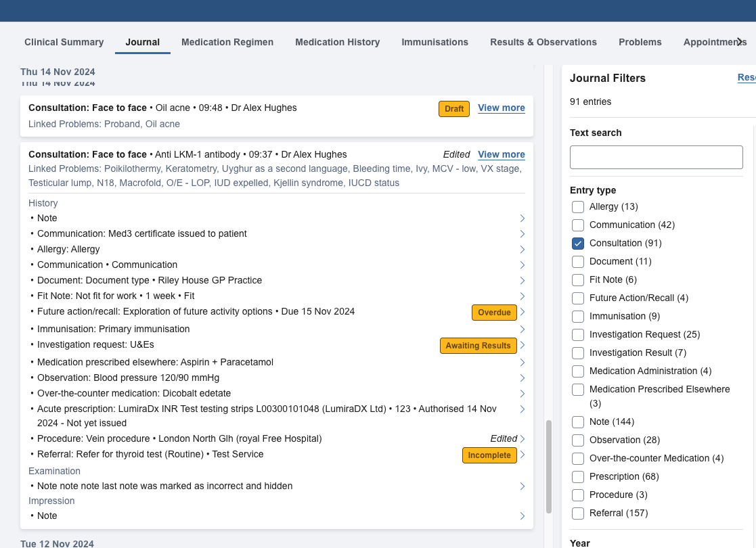Expand the LumiraDx acute prescription entry
Viewport: 756px width, 548px height.
click(x=522, y=409)
